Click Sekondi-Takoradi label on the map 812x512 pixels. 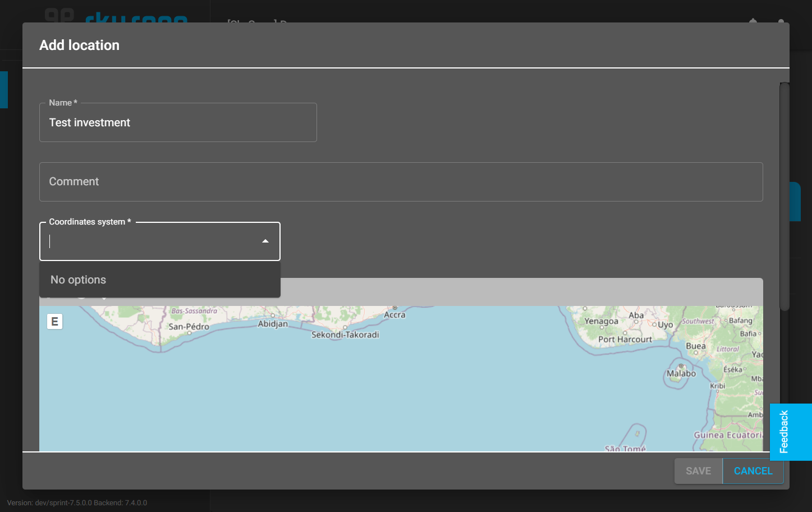[x=345, y=335]
